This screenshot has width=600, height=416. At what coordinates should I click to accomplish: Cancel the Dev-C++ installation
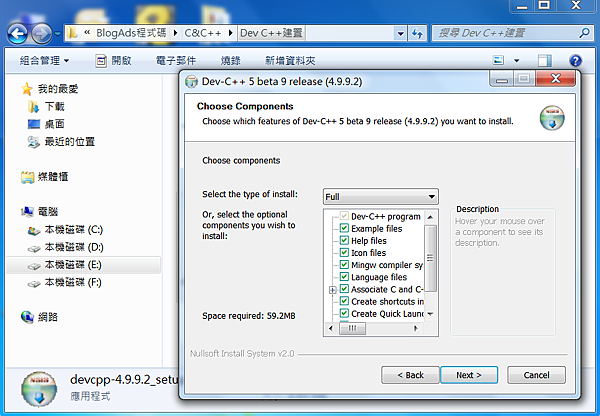click(x=536, y=375)
